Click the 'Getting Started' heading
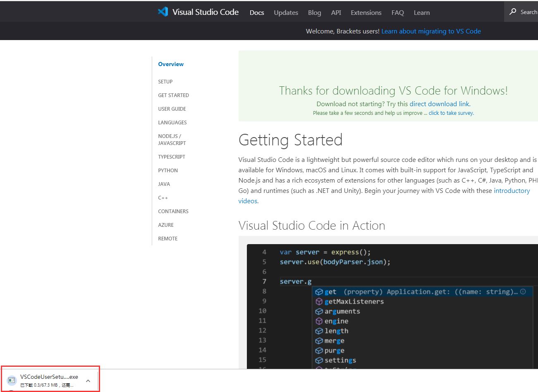This screenshot has height=392, width=538. [x=290, y=140]
